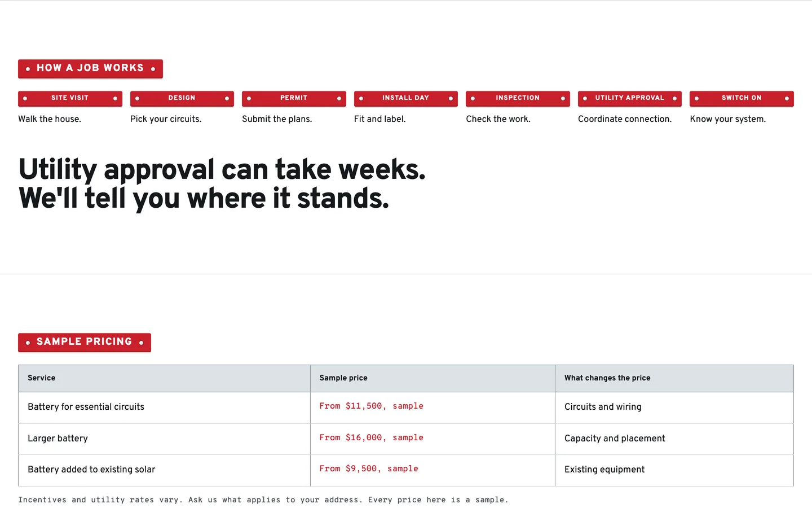Click the How A Job Works label
This screenshot has height=508, width=812.
[x=90, y=68]
